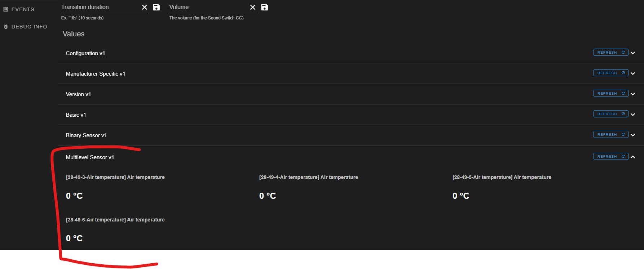Click the Version v1 header text
Screen dimensions: 644x269
tap(78, 94)
